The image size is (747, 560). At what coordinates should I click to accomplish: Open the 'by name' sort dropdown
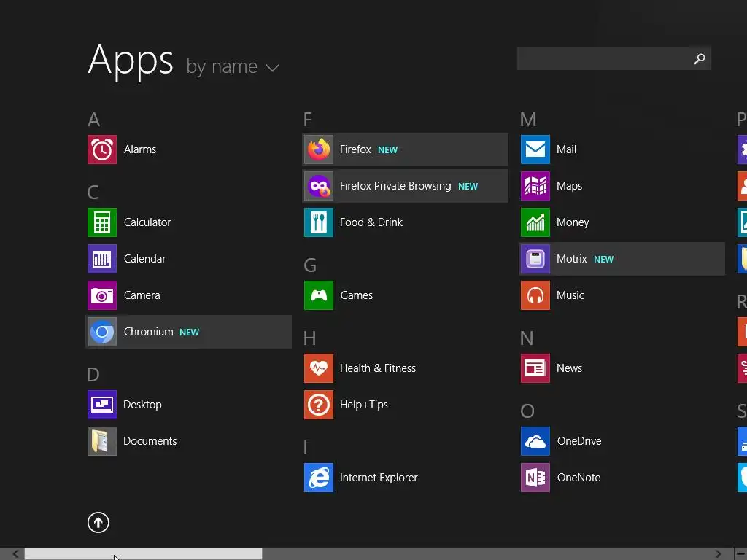click(233, 67)
